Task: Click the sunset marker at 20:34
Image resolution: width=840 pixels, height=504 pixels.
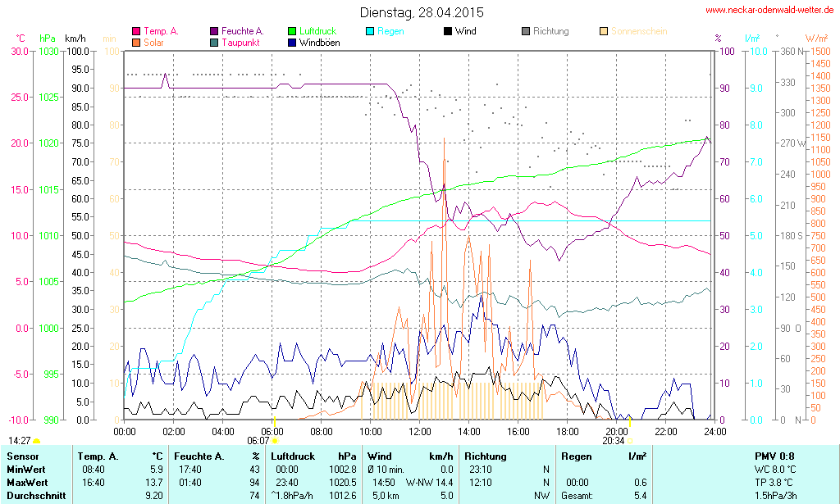Action: (x=630, y=440)
